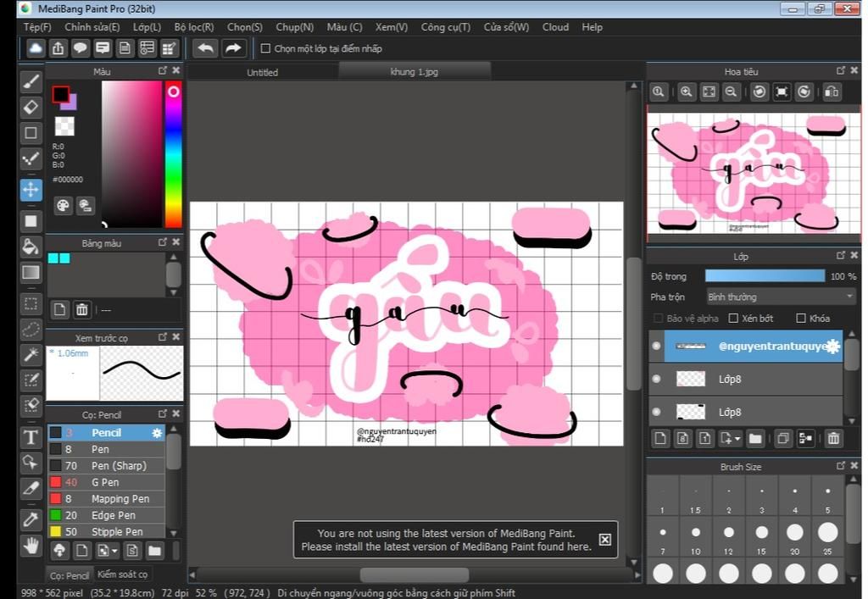Switch to the Untitled document tab
The width and height of the screenshot is (868, 599).
click(263, 72)
